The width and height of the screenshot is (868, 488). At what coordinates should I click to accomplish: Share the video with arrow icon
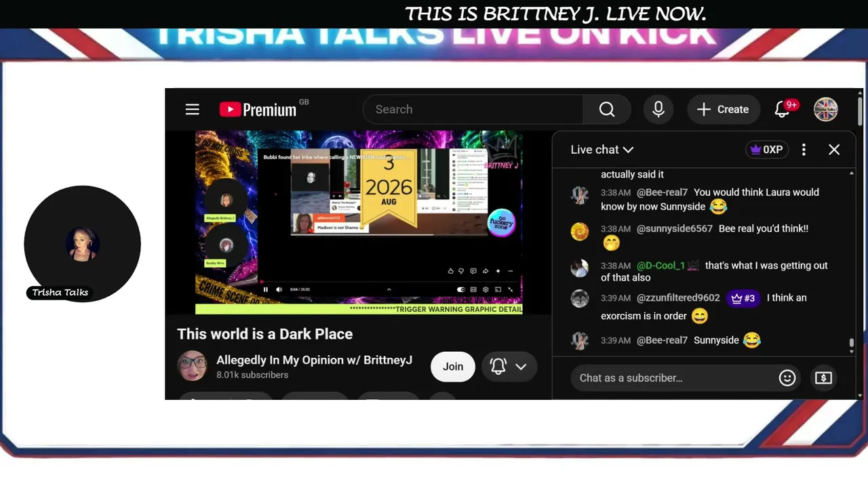[486, 271]
